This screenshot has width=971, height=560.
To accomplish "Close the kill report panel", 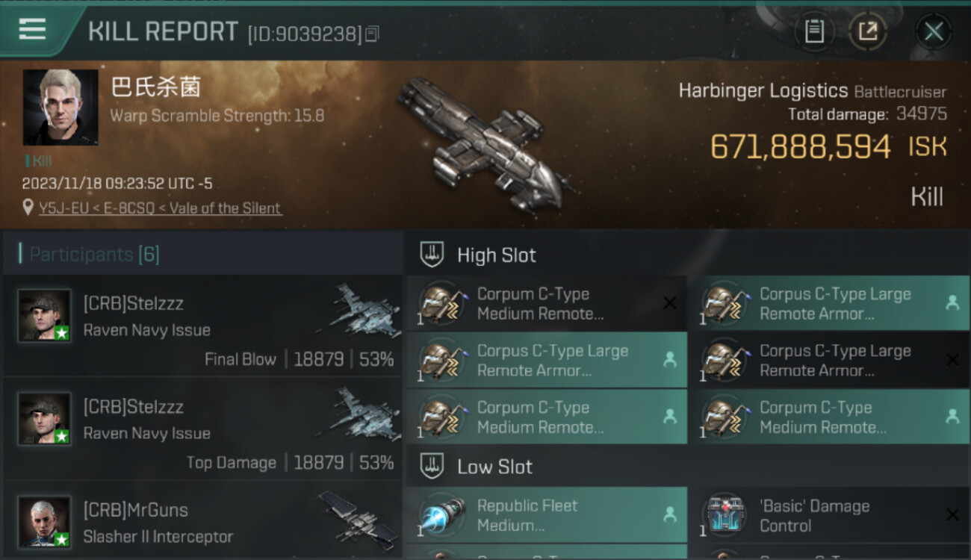I will tap(934, 31).
